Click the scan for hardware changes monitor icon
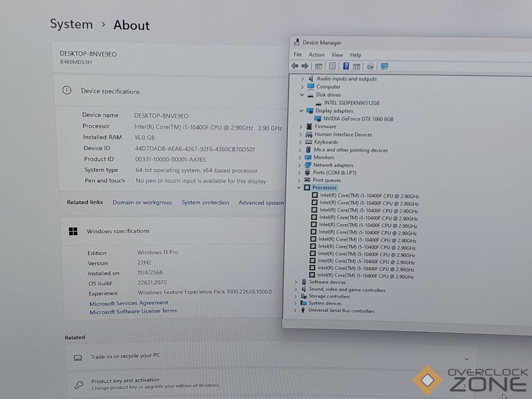The width and height of the screenshot is (532, 399). [384, 67]
